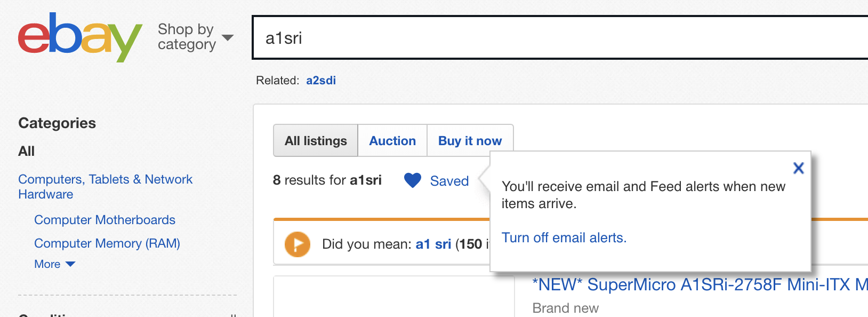
Task: Open the Shop by category dropdown
Action: tap(195, 37)
